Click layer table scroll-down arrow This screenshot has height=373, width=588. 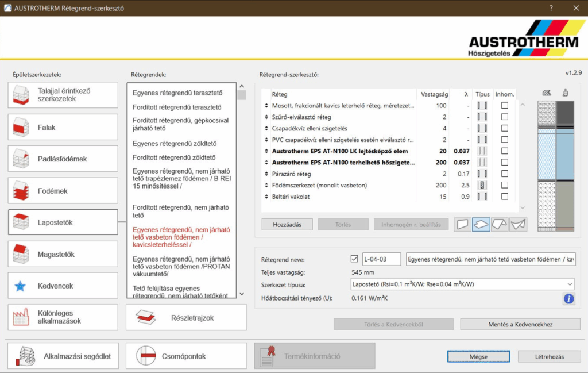click(523, 207)
